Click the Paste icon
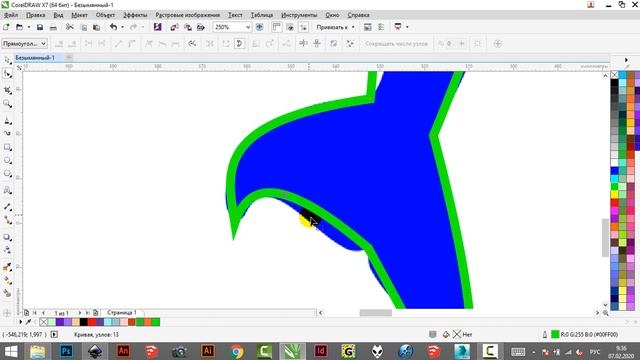The width and height of the screenshot is (640, 360). coord(96,27)
